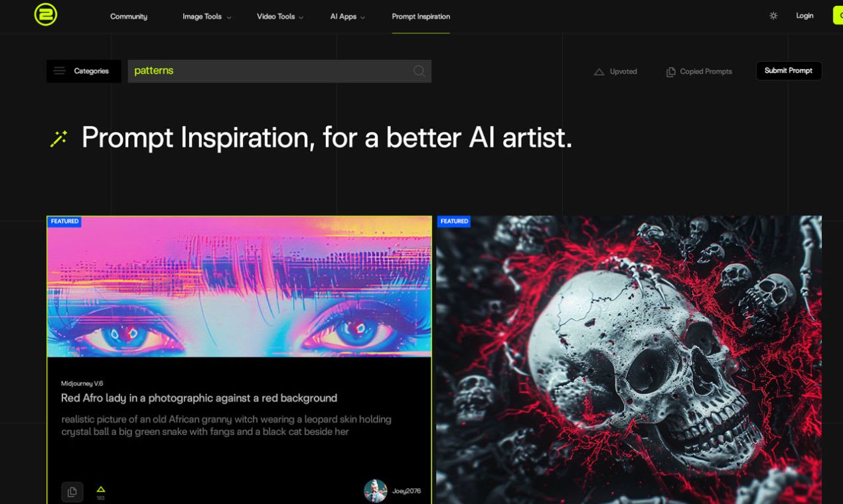Copy prompt using the card copy icon
843x504 pixels.
(x=72, y=491)
